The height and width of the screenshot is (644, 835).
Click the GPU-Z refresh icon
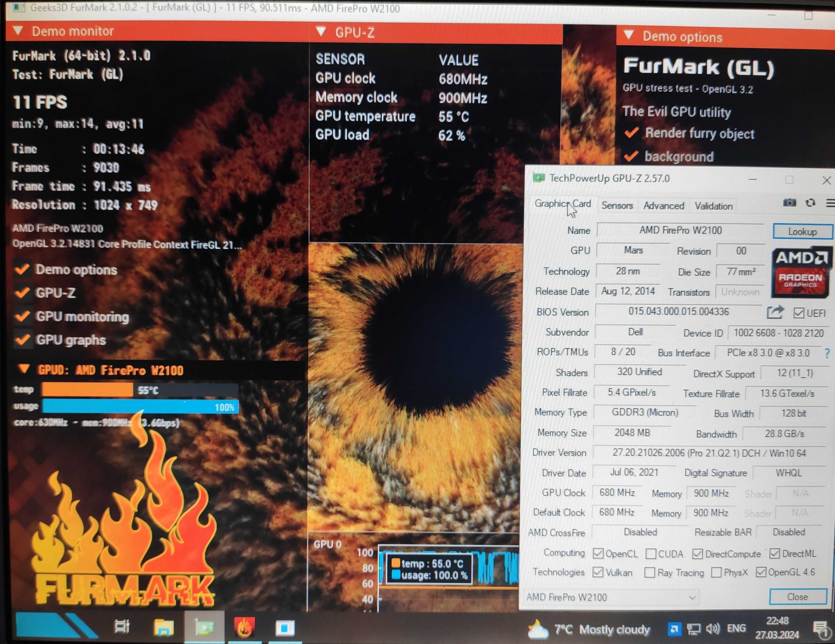click(x=810, y=203)
